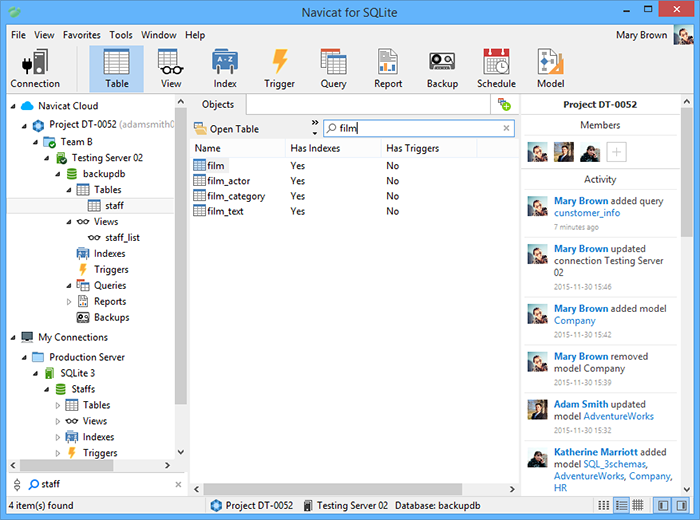This screenshot has height=520, width=700.
Task: Collapse the My Connections node
Action: pos(13,338)
